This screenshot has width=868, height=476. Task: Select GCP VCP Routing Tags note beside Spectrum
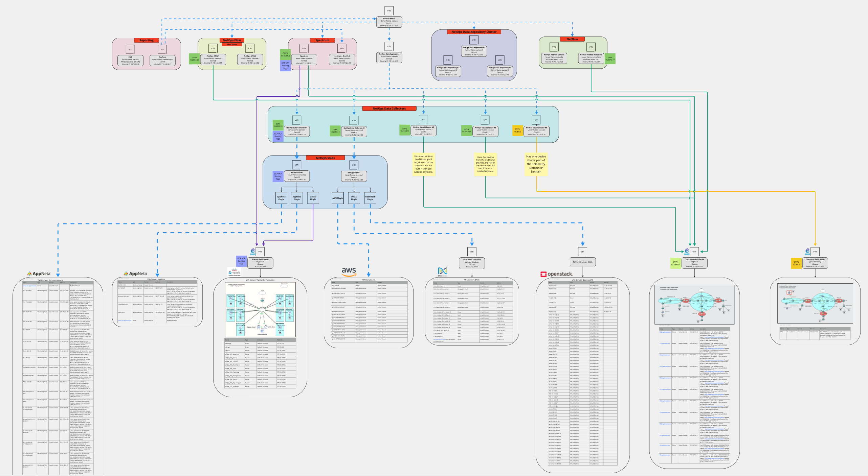[285, 66]
